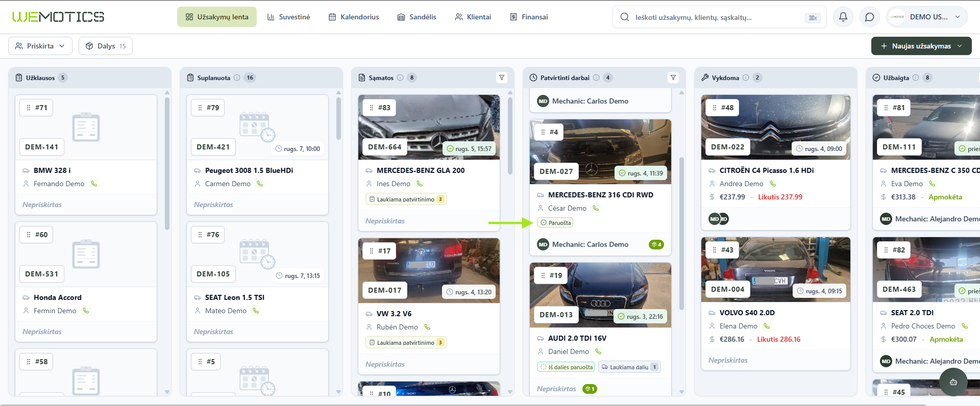Call Mateo Demo via phone icon

pyautogui.click(x=256, y=311)
